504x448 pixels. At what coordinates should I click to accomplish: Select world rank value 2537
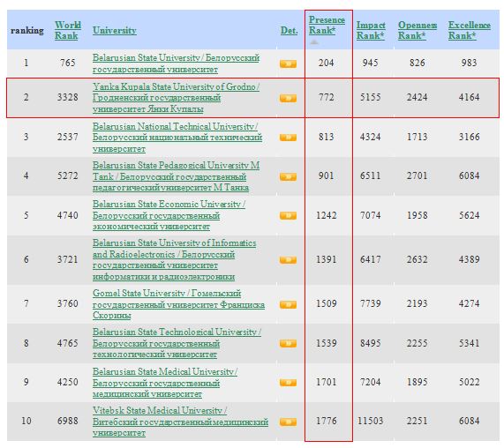coord(67,137)
